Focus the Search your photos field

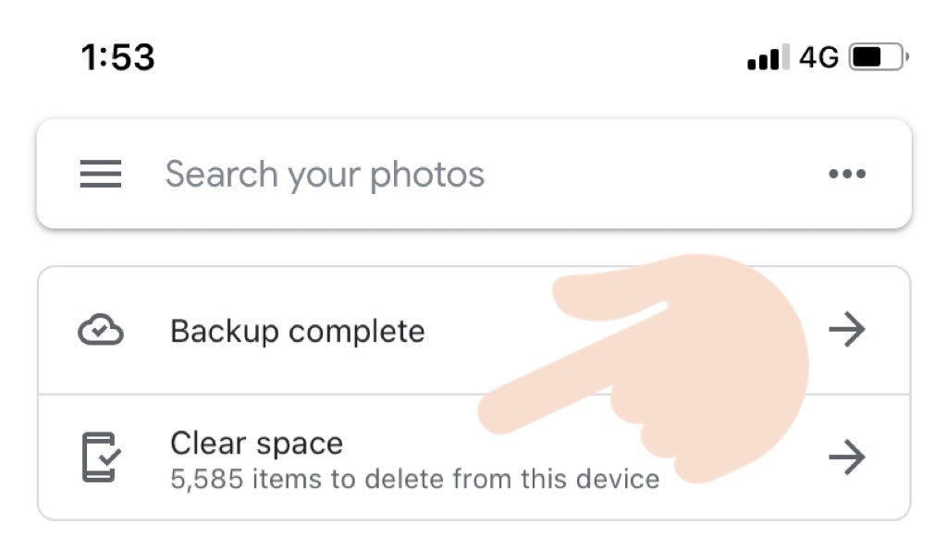pos(473,174)
